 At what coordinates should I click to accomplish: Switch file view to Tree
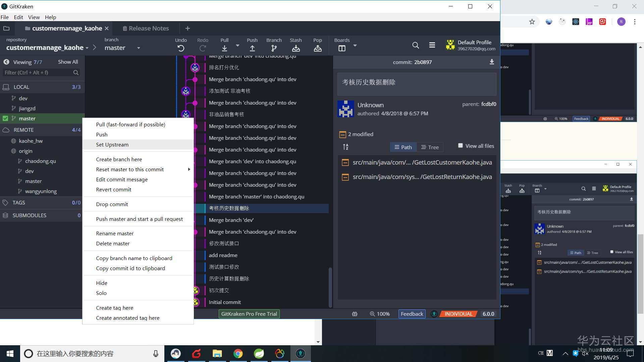(430, 147)
